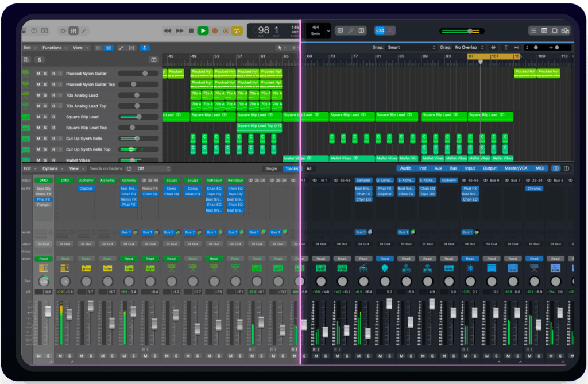Toggle the yellow Cycle loop button
Viewport: 588px width, 384px height.
[237, 30]
